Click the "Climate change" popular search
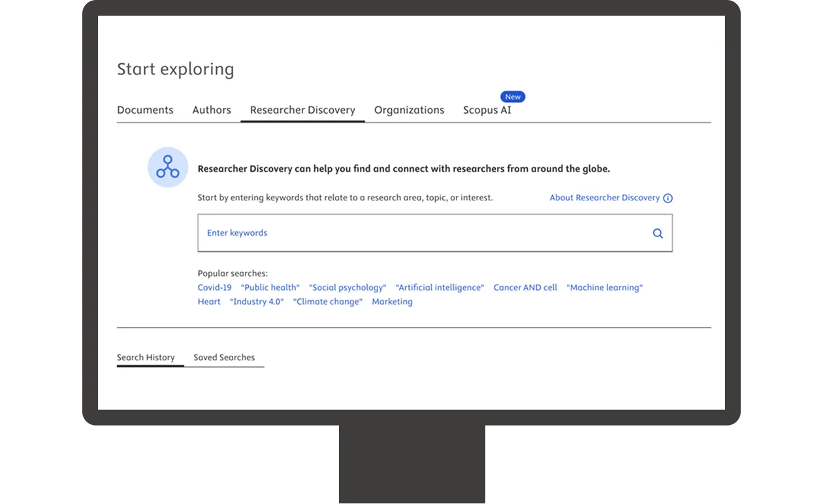 [327, 301]
